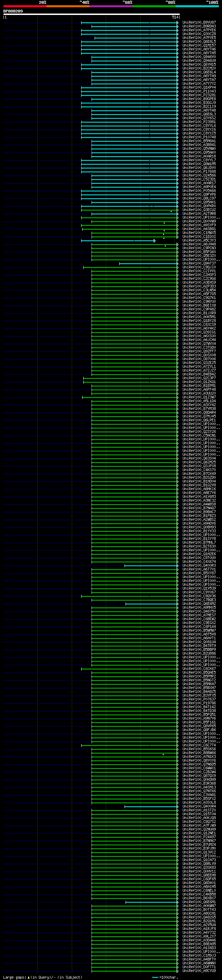Select entry UniRef100_Q6YH15
Screen dimensions: 222x980
[x=199, y=65]
